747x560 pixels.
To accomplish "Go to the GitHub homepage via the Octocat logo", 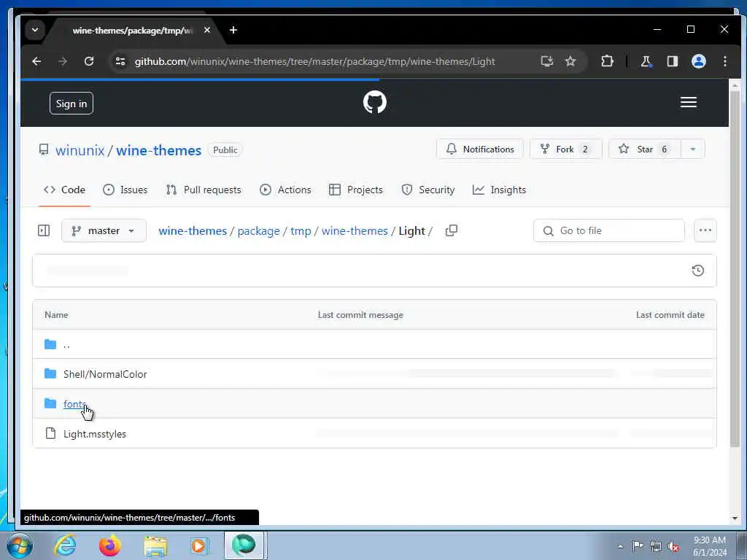I will click(374, 102).
